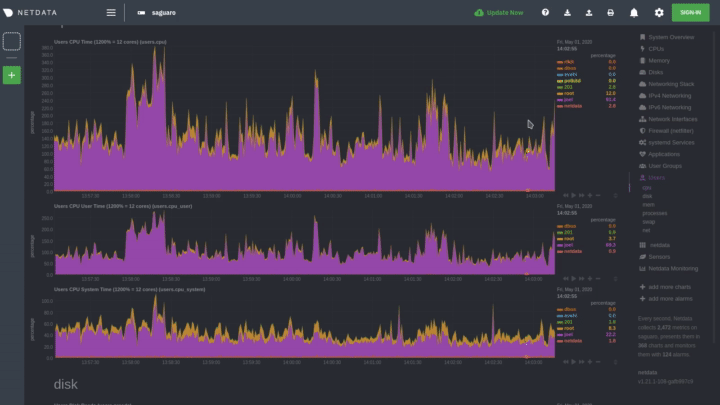720x405 pixels.
Task: Jump to Users processes subsection
Action: coord(655,213)
